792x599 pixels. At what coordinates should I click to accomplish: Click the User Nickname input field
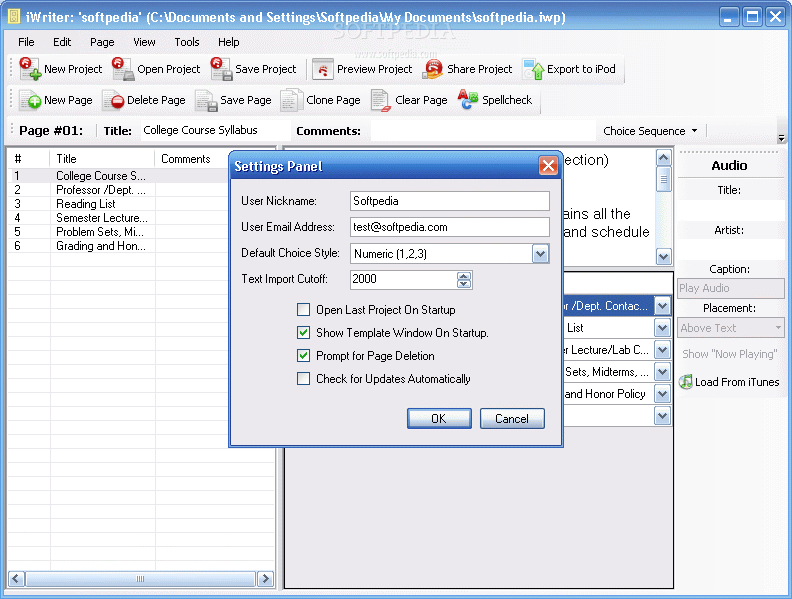[450, 201]
